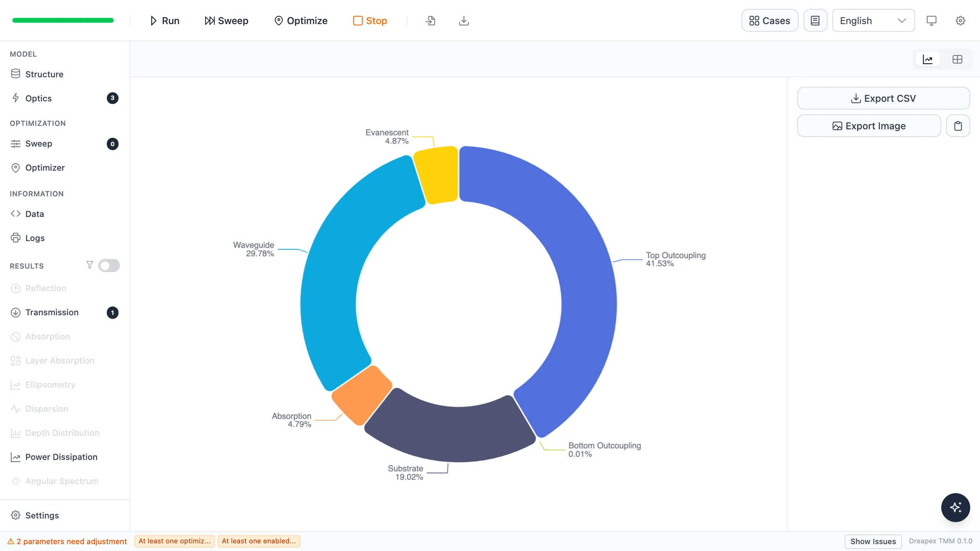Copy chart via clipboard icon

[x=958, y=126]
